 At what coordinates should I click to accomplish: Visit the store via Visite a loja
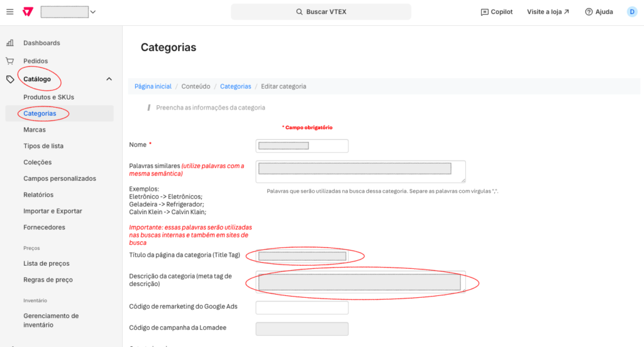[x=548, y=12]
